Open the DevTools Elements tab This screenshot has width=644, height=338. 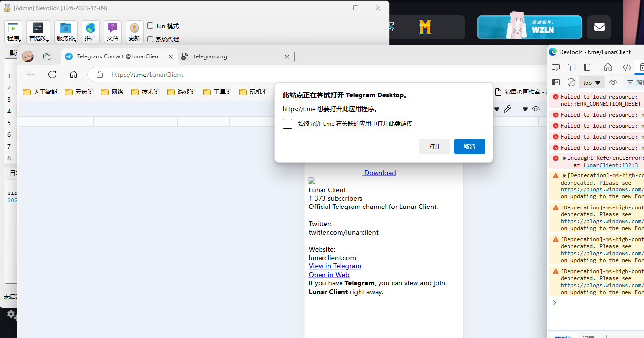coord(627,67)
